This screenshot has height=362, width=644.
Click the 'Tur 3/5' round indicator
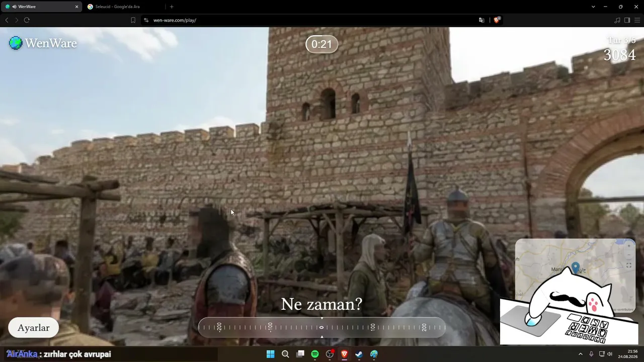[621, 40]
